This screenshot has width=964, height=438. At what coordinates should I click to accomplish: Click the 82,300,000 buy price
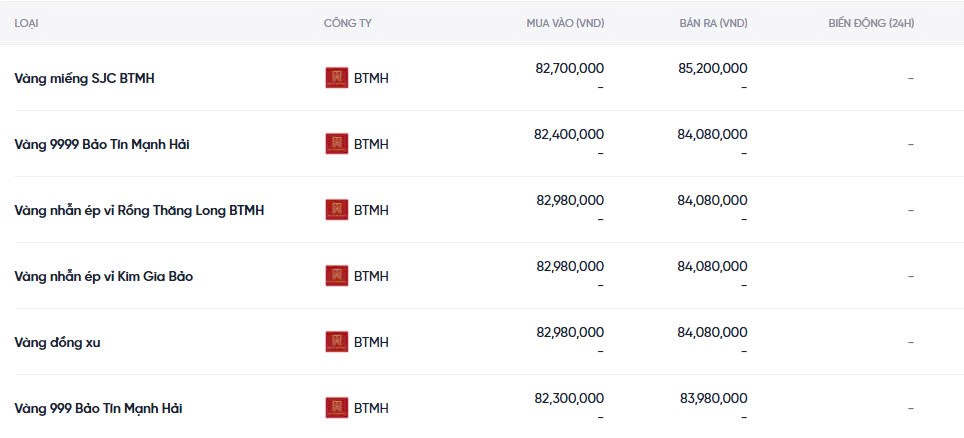point(569,398)
